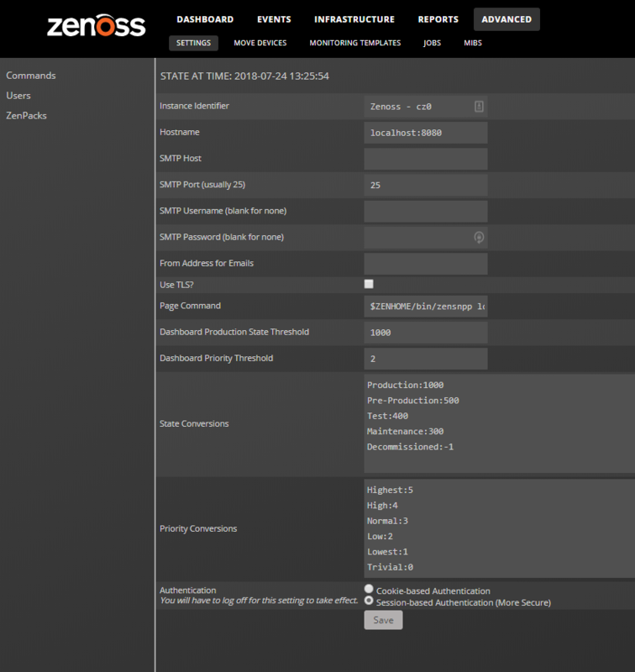Open Users in the left sidebar
The height and width of the screenshot is (672, 635).
18,96
